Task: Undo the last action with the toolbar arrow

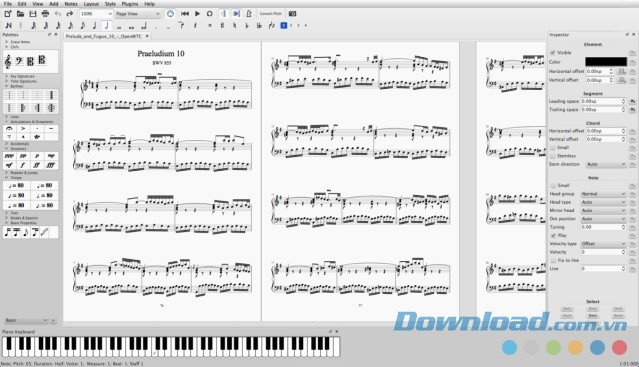Action: [x=57, y=14]
